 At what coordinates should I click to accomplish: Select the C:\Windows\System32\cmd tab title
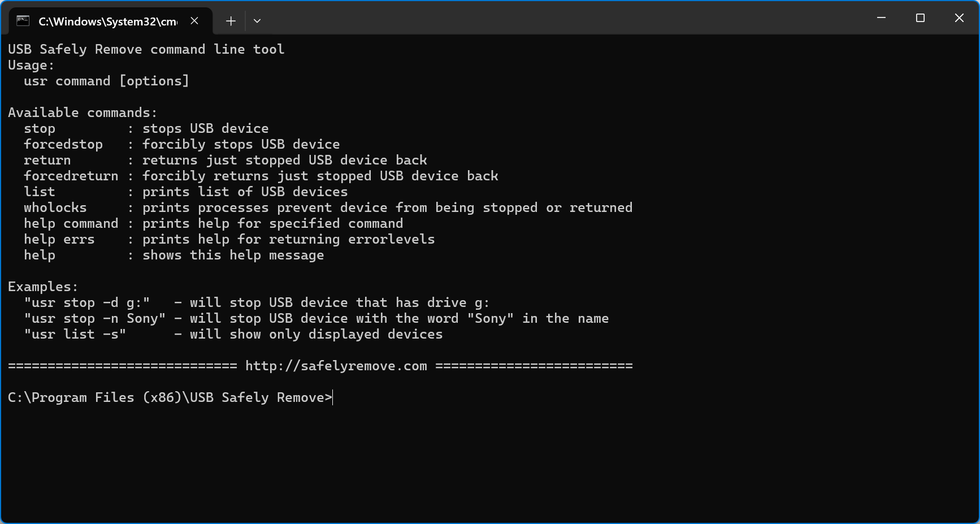(x=107, y=21)
